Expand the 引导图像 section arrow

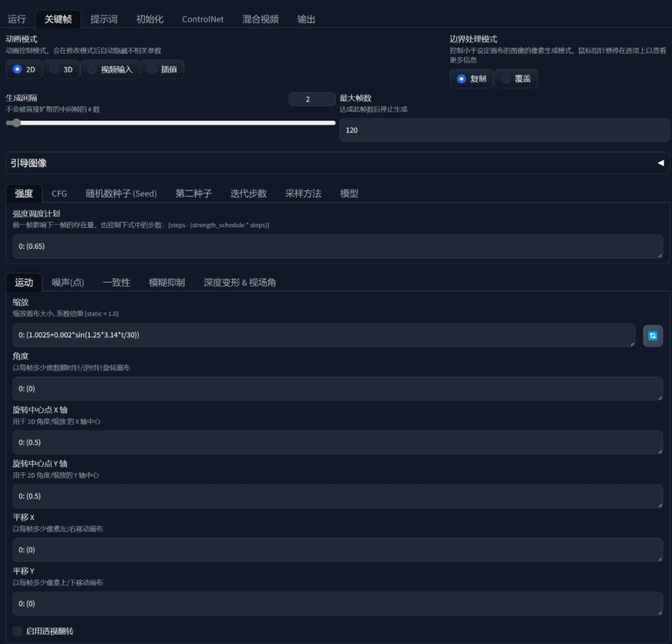click(x=661, y=163)
